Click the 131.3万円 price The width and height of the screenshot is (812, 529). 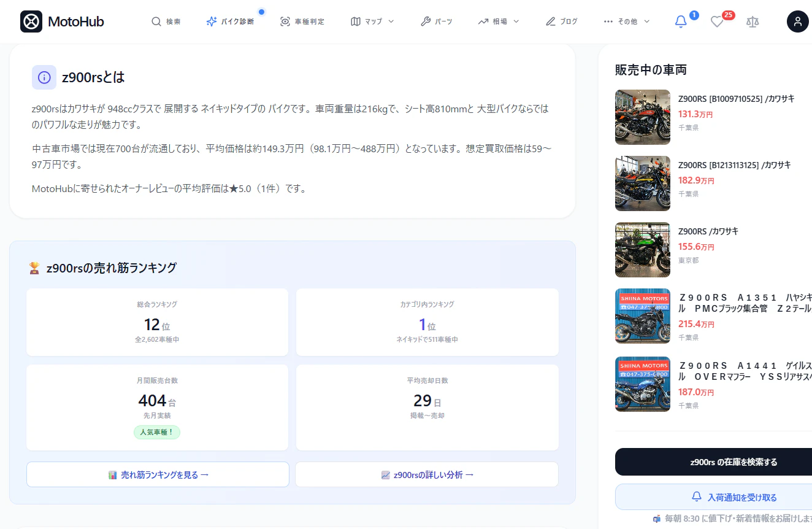tap(695, 114)
